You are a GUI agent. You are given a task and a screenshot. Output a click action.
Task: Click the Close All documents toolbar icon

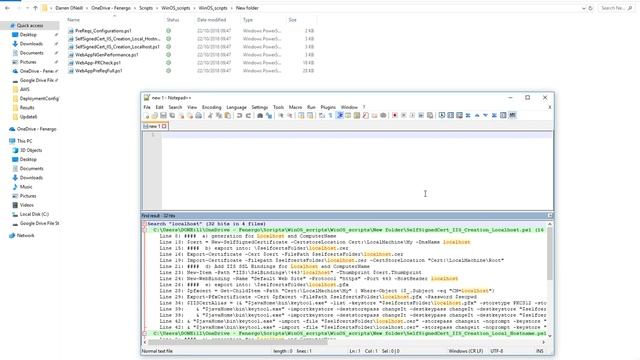point(190,116)
